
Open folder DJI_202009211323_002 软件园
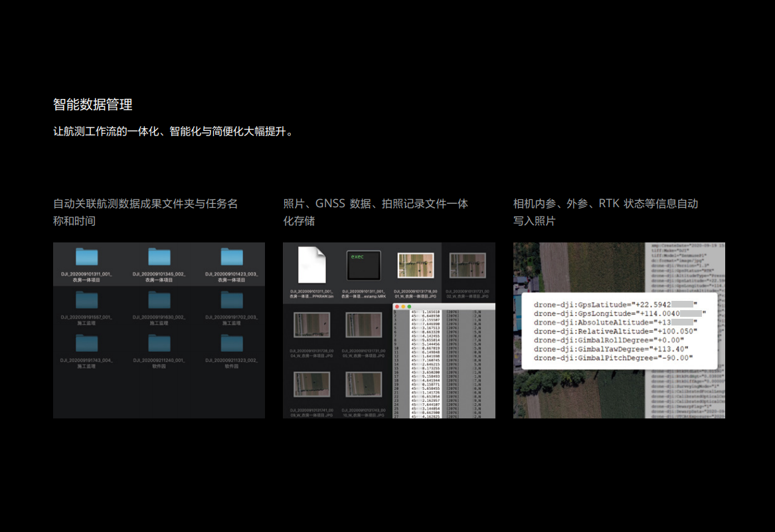232,343
